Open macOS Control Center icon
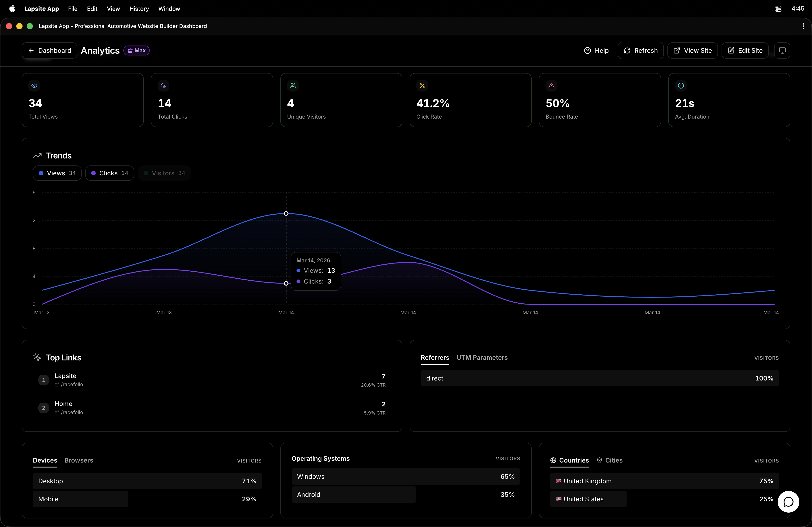 [x=778, y=9]
